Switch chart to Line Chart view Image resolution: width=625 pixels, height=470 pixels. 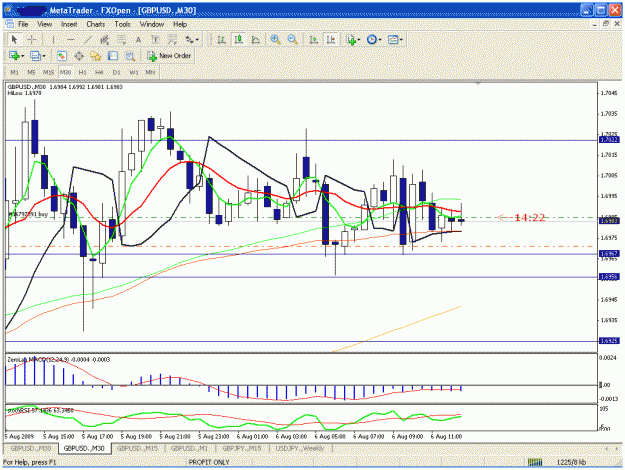pyautogui.click(x=256, y=40)
